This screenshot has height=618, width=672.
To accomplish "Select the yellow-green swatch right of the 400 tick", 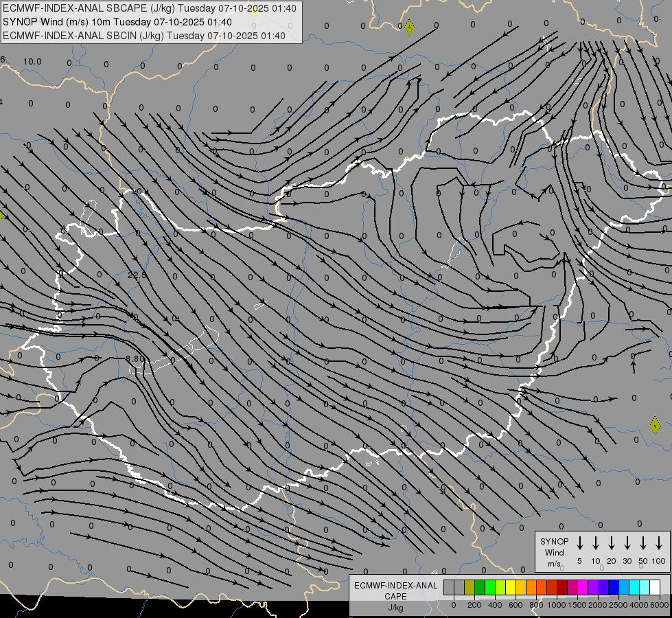I will (x=500, y=587).
